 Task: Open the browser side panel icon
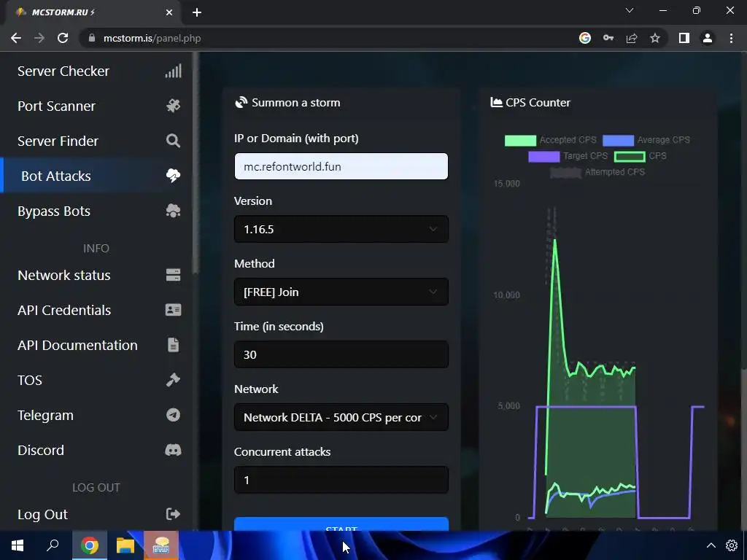[x=684, y=38]
